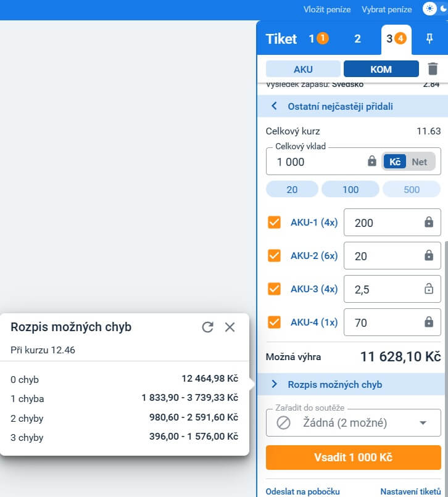448x497 pixels.
Task: Switch to light theme sun icon
Action: 429,9
